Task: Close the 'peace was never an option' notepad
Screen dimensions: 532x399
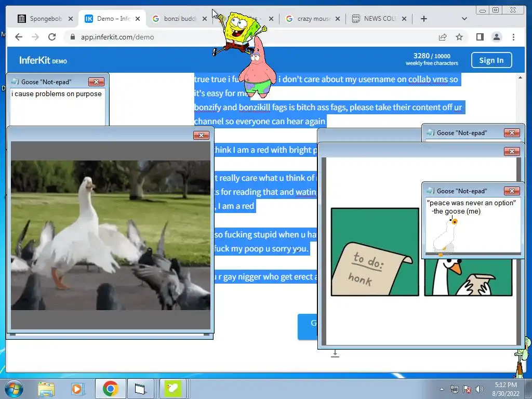Action: click(x=512, y=191)
